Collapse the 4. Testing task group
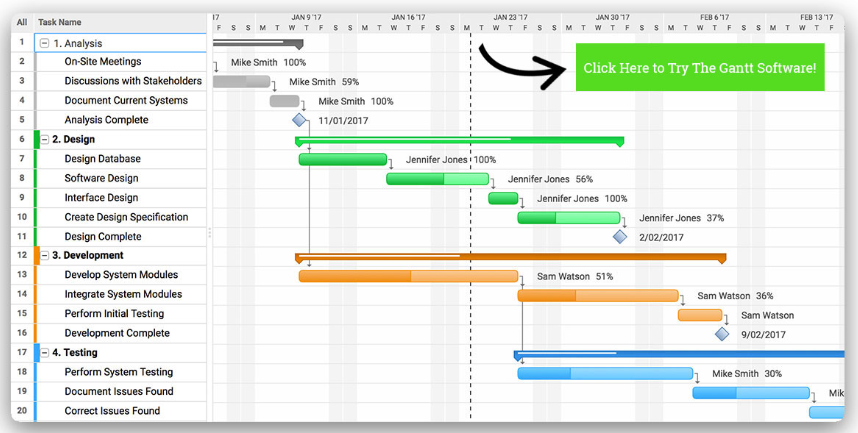Image resolution: width=858 pixels, height=433 pixels. 44,353
